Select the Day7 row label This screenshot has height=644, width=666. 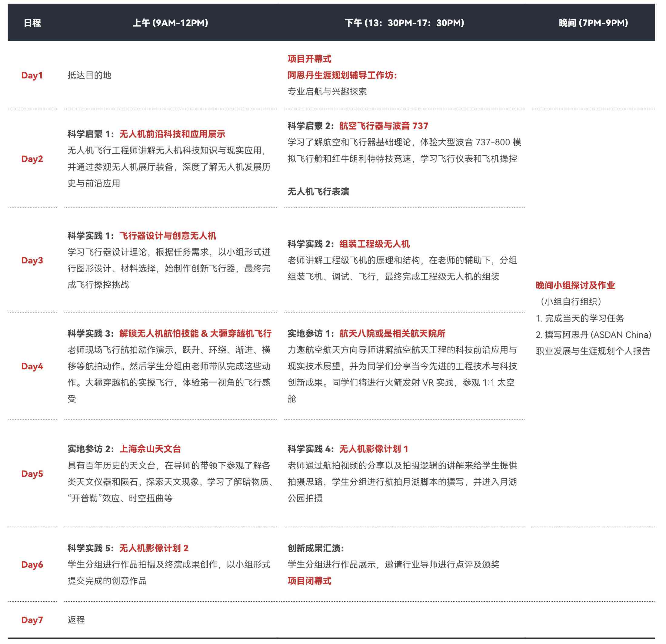32,620
